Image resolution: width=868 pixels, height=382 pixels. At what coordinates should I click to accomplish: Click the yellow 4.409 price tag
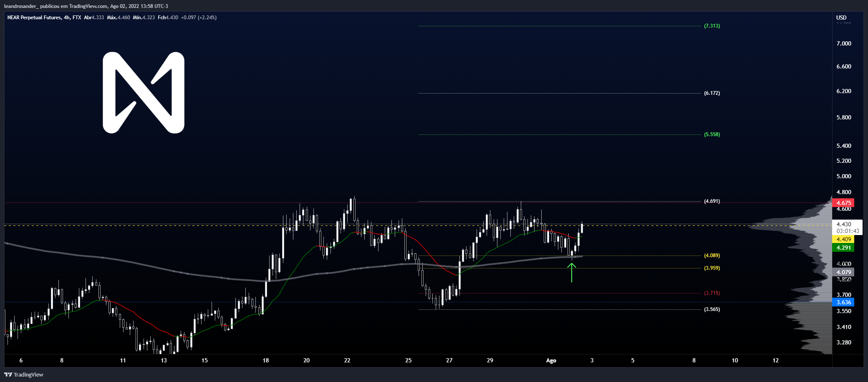[843, 239]
